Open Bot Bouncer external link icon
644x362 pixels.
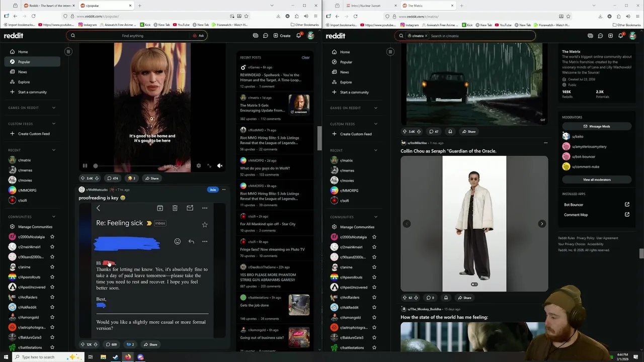point(627,205)
